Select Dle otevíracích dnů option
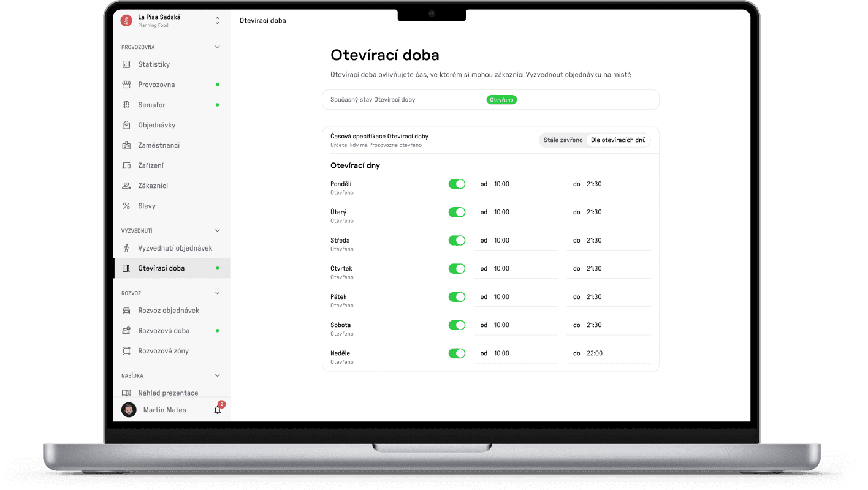 (x=618, y=140)
